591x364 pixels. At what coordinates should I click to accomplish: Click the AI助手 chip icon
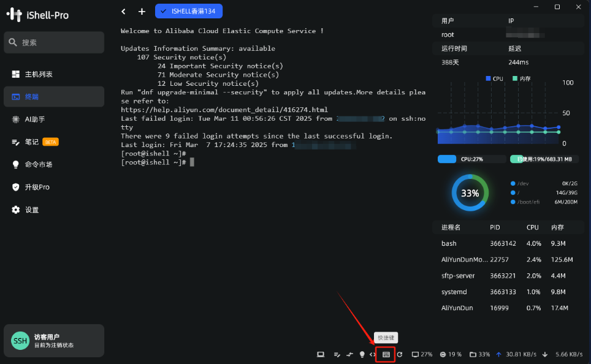pos(15,119)
